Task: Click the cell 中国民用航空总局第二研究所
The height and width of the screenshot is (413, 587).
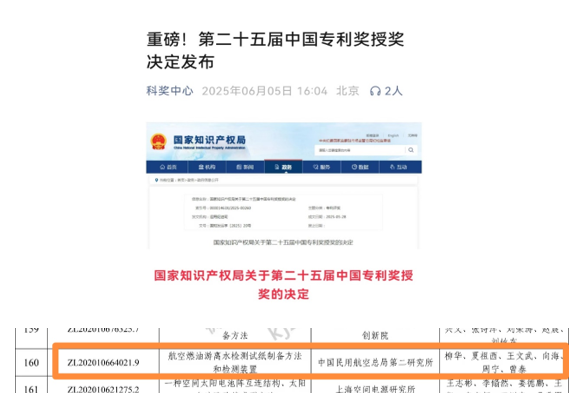Action: [375, 362]
